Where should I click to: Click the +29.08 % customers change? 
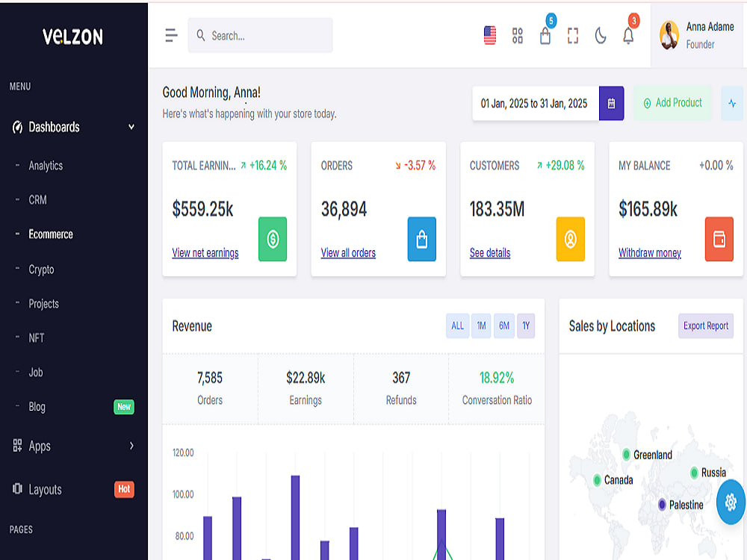[561, 165]
